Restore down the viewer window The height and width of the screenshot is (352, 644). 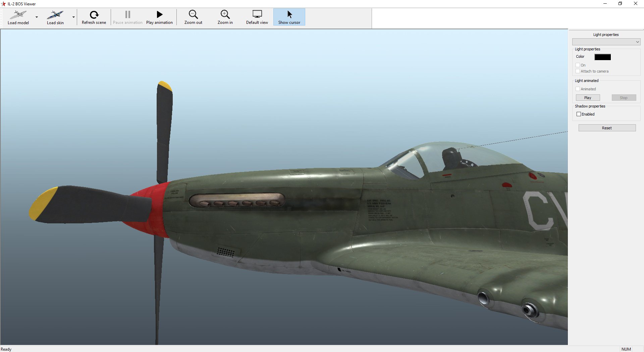(x=620, y=4)
